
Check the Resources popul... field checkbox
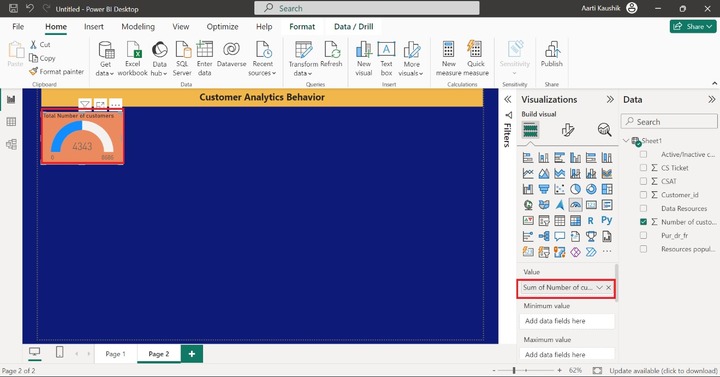click(x=643, y=249)
